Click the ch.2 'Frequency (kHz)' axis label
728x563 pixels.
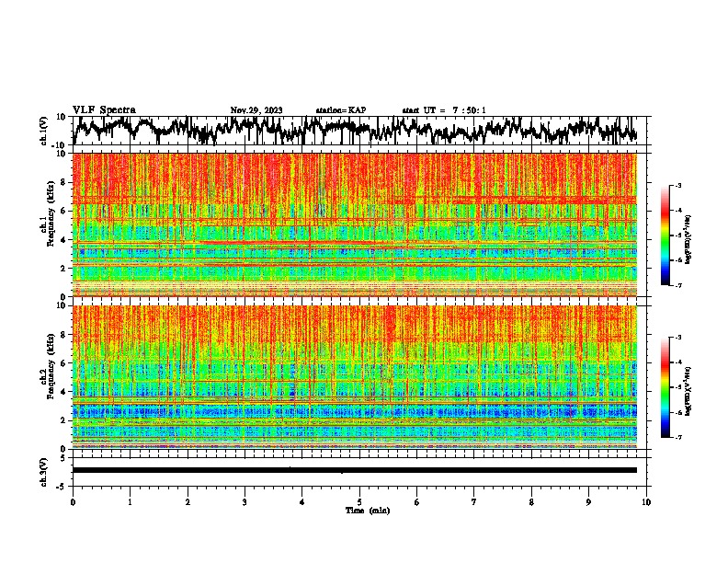pos(51,366)
